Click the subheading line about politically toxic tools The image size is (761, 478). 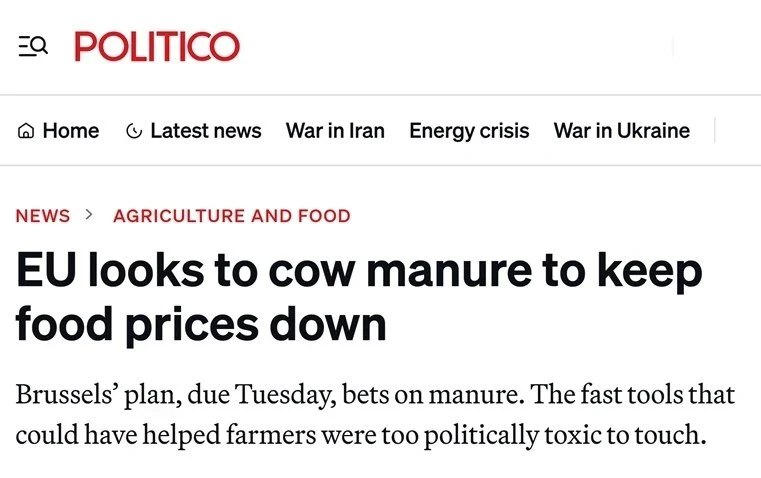click(361, 434)
